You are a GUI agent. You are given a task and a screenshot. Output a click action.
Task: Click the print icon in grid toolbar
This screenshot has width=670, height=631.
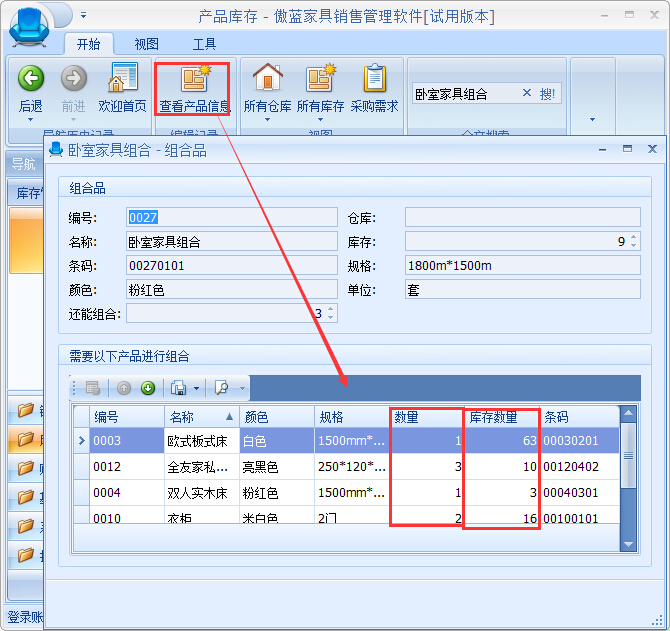tap(177, 388)
